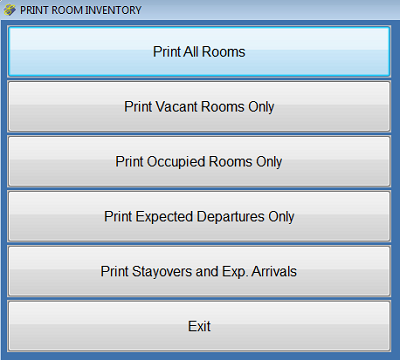The width and height of the screenshot is (400, 360).
Task: Activate the highlighted Print All Rooms option
Action: [199, 52]
